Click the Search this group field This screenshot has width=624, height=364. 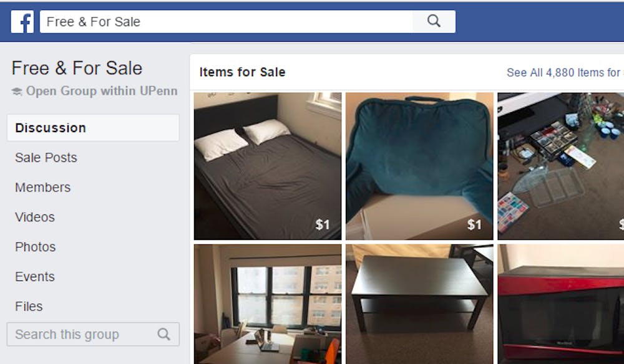(x=93, y=334)
